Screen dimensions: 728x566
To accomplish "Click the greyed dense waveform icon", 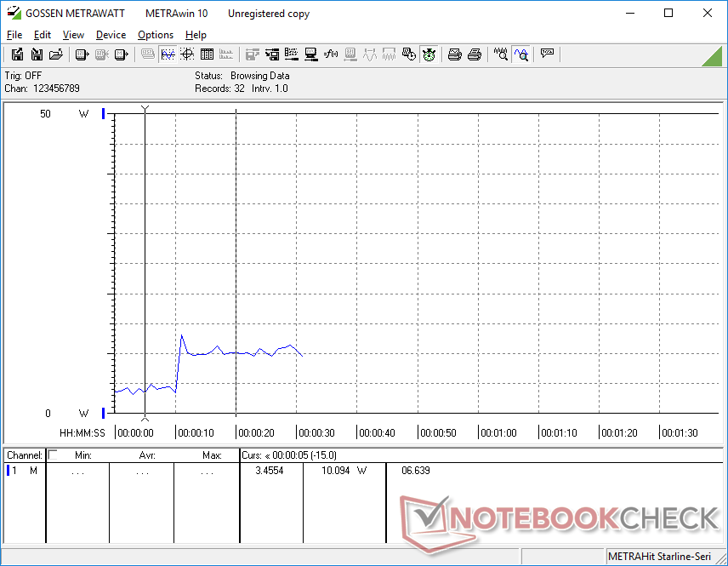I will coord(389,54).
